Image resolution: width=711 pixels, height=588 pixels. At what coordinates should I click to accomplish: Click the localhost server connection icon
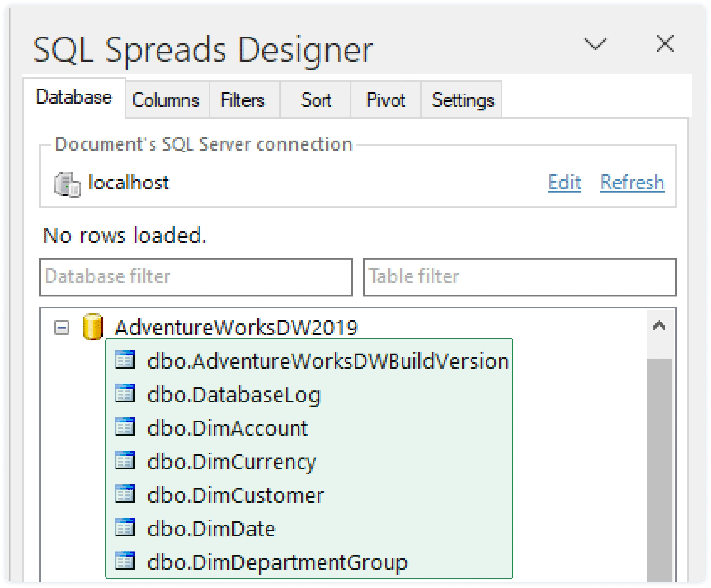(67, 184)
